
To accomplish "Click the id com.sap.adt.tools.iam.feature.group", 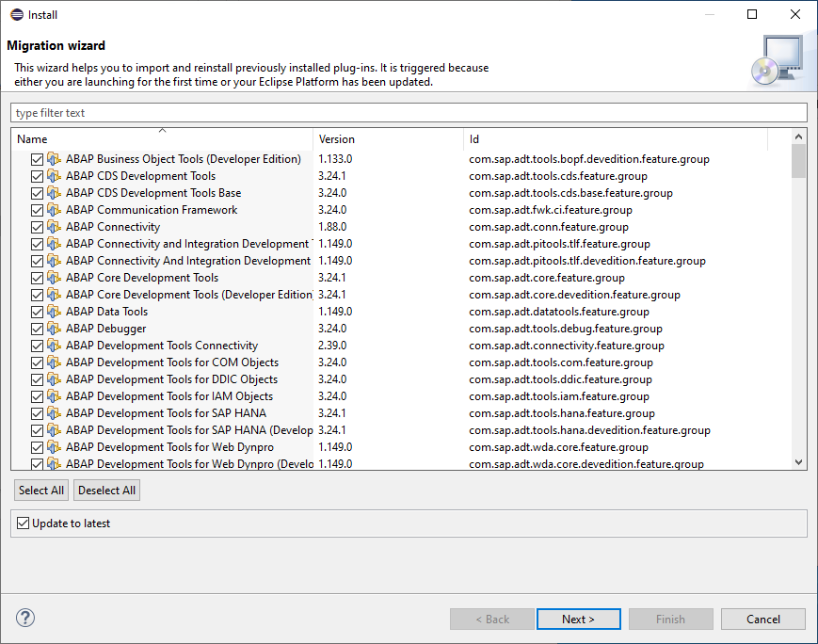I will [x=559, y=396].
